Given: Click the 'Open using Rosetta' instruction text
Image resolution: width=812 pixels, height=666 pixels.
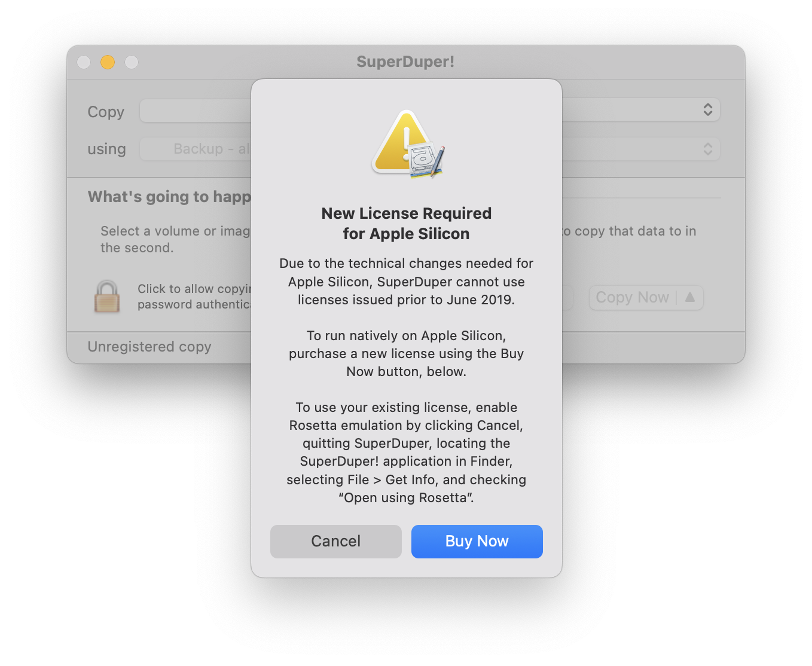Looking at the screenshot, I should click(407, 497).
